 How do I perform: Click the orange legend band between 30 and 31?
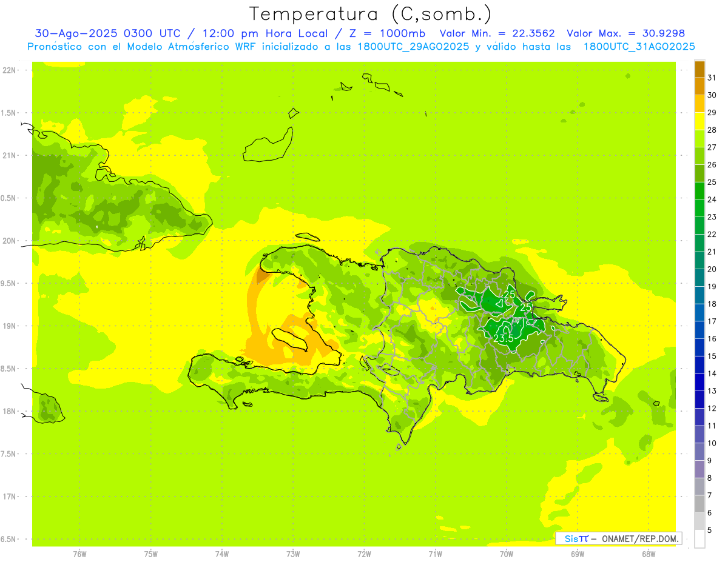click(699, 86)
